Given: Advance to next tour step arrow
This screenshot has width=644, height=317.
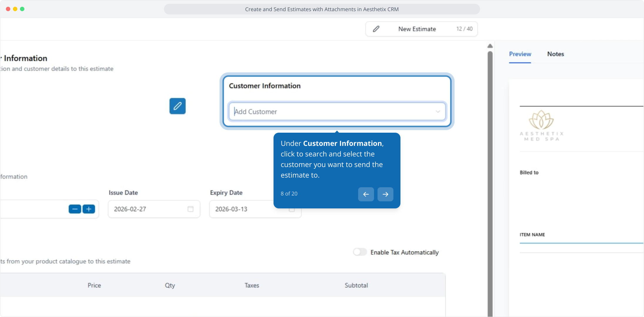Looking at the screenshot, I should tap(385, 194).
